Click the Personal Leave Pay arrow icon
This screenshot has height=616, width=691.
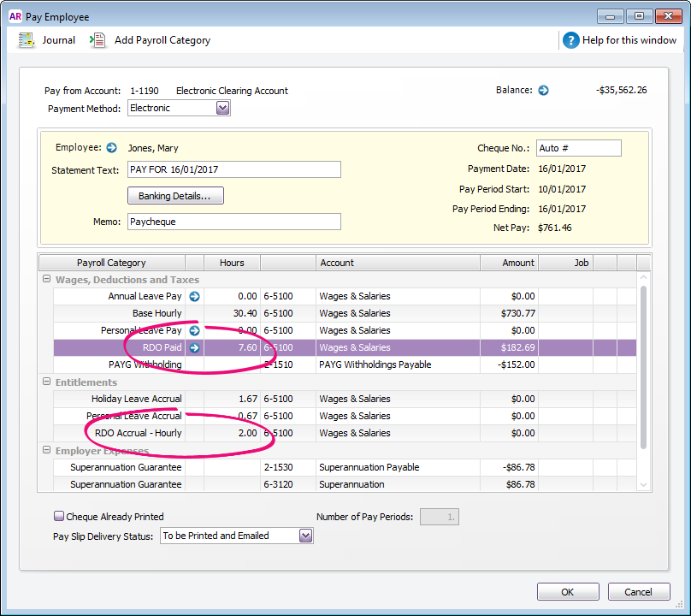(194, 331)
